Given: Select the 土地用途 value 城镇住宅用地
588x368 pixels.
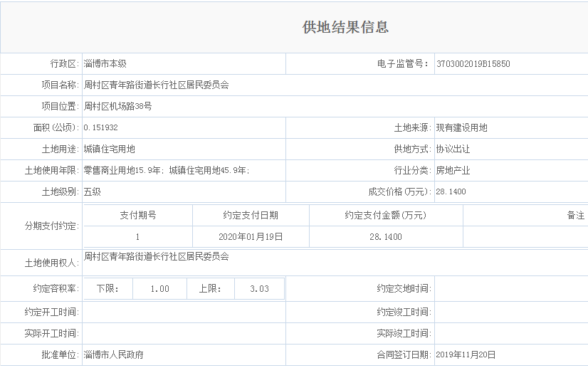Looking at the screenshot, I should (109, 149).
